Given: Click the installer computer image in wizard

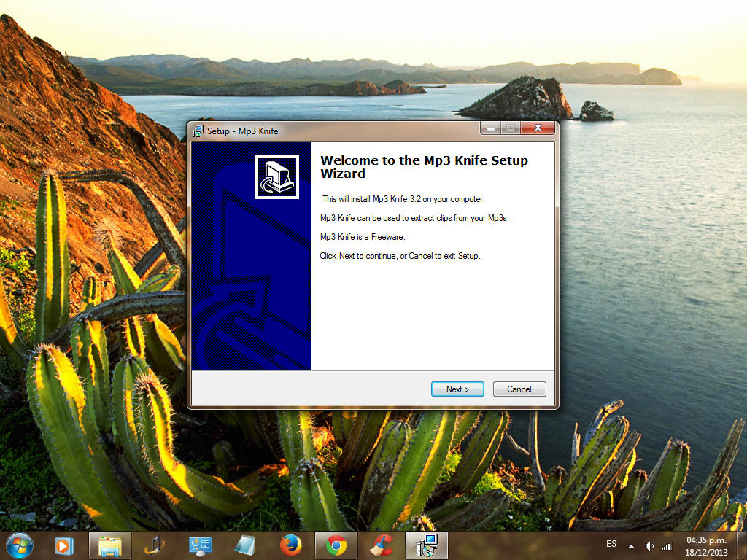Looking at the screenshot, I should [276, 176].
